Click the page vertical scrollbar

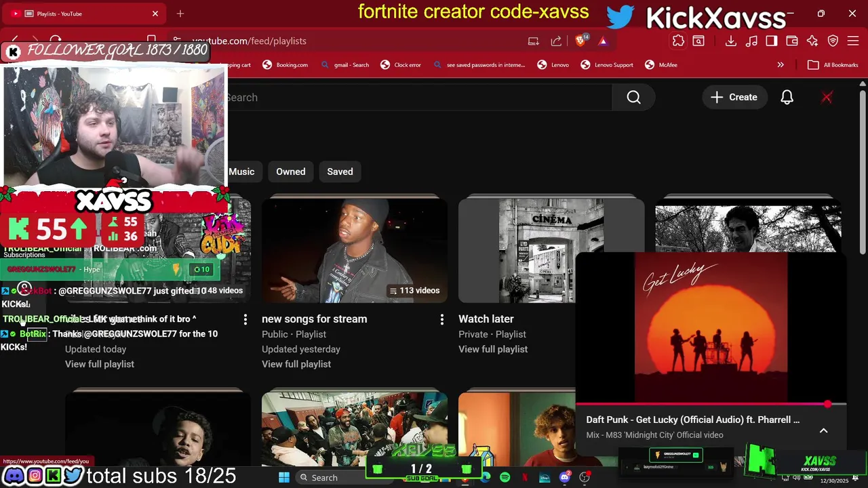click(863, 173)
